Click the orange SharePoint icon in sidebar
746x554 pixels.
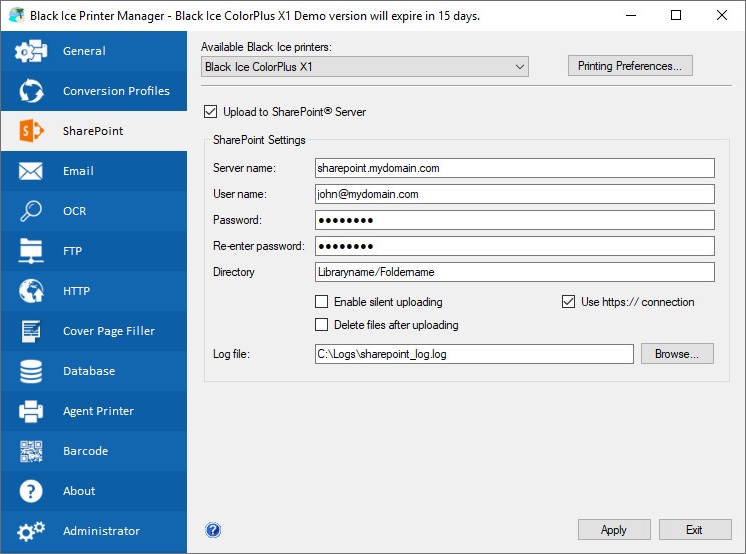(31, 131)
